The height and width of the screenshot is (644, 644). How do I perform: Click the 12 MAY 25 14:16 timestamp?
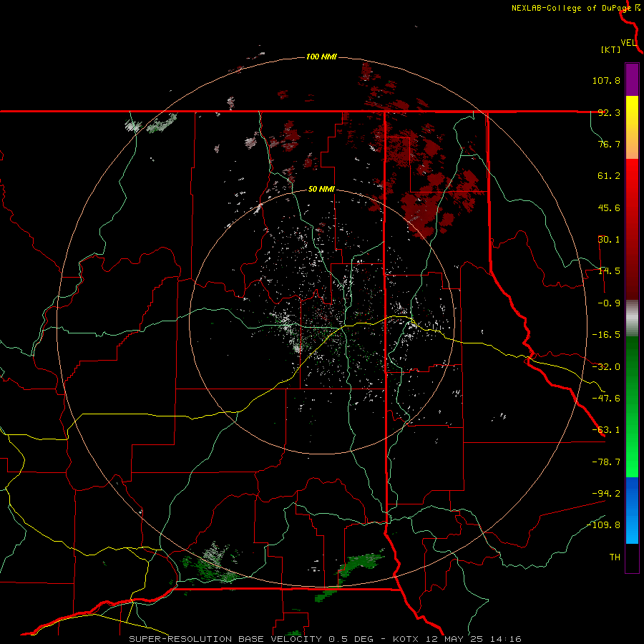(x=473, y=639)
